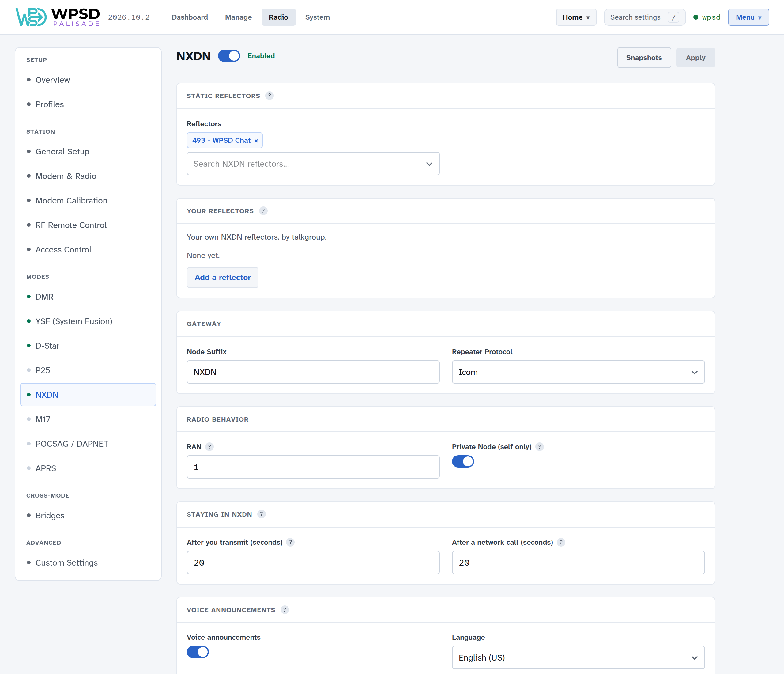Screen dimensions: 784x674
Task: Go to Modem & Radio settings
Action: pyautogui.click(x=88, y=176)
